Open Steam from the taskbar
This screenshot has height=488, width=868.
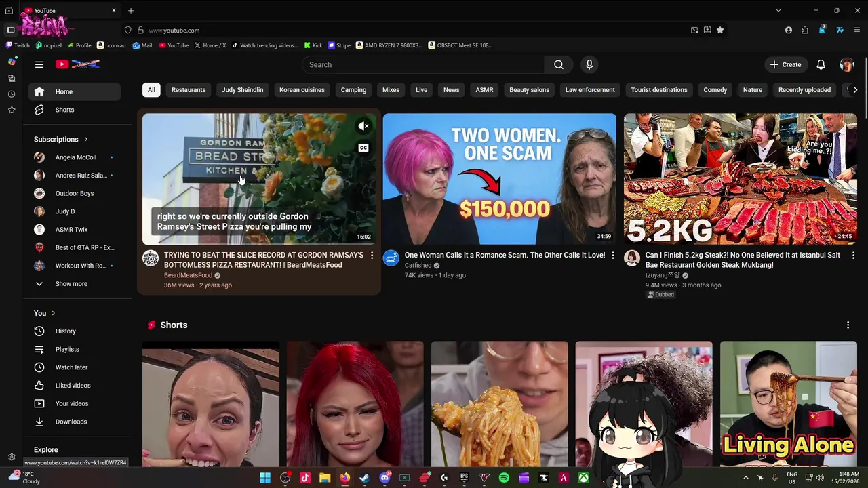[x=364, y=478]
